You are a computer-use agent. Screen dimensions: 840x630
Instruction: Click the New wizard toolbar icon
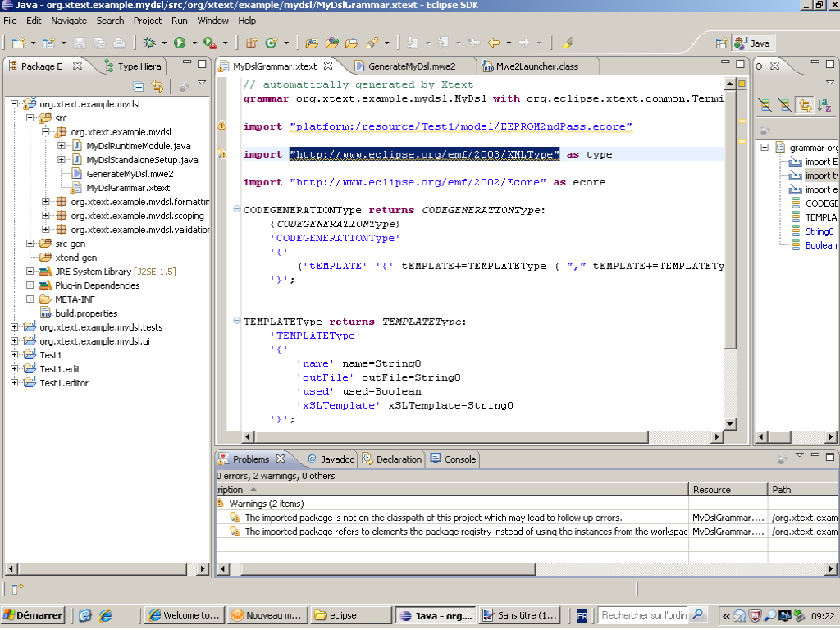pos(18,43)
